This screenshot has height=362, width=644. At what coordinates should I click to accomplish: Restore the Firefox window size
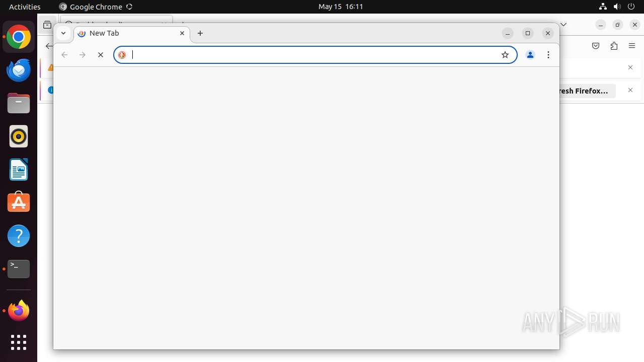tap(618, 25)
